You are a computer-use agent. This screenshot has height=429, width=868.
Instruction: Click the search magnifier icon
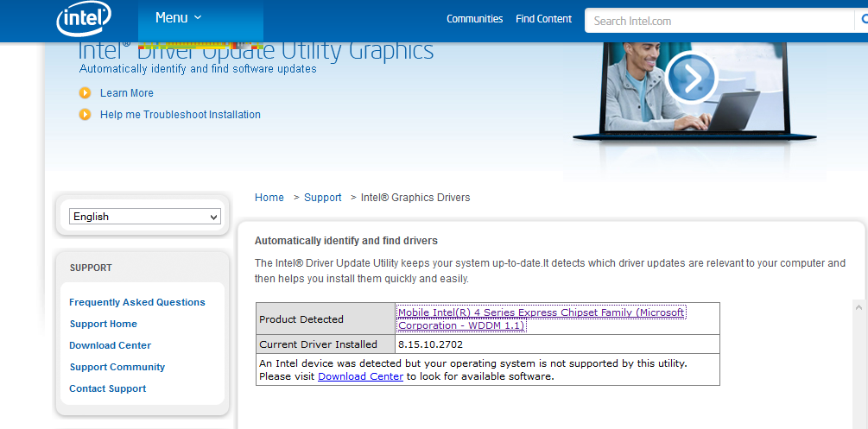(x=863, y=21)
